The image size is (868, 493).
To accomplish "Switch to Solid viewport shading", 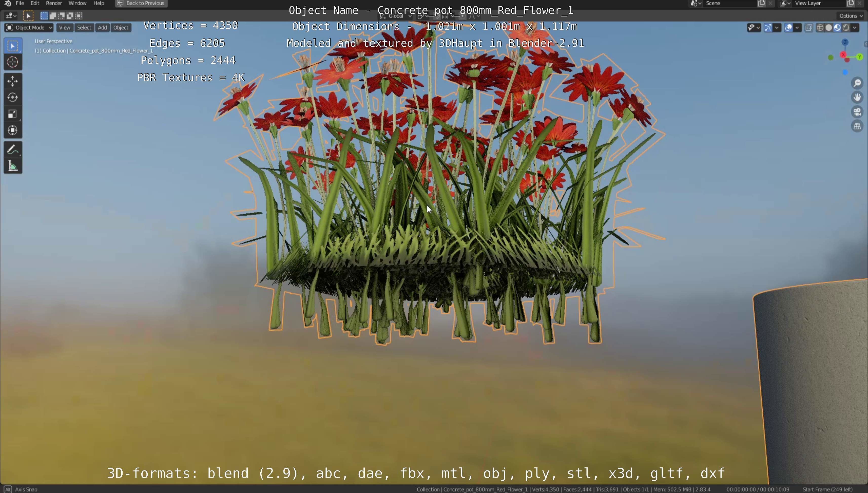I will [x=829, y=28].
